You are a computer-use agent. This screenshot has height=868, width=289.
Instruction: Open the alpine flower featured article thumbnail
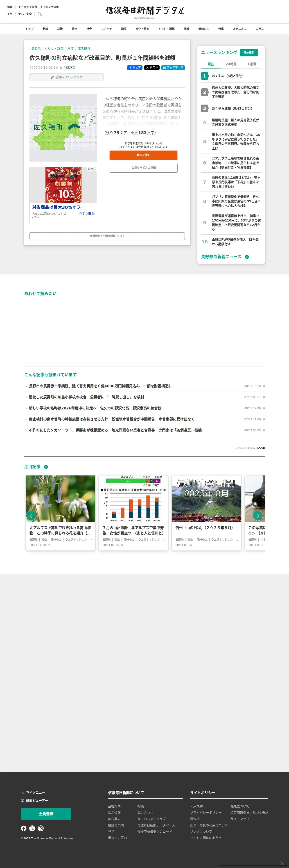[x=61, y=499]
